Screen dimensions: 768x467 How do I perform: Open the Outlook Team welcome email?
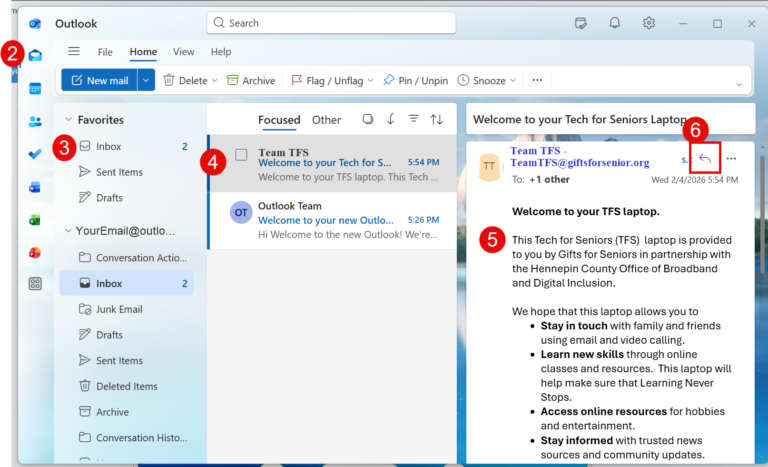(x=333, y=220)
